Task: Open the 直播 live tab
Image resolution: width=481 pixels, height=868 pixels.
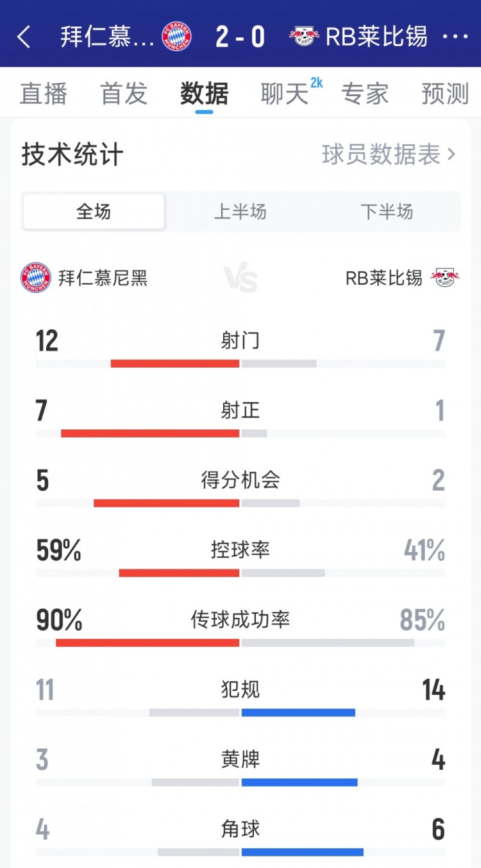Action: [x=44, y=94]
